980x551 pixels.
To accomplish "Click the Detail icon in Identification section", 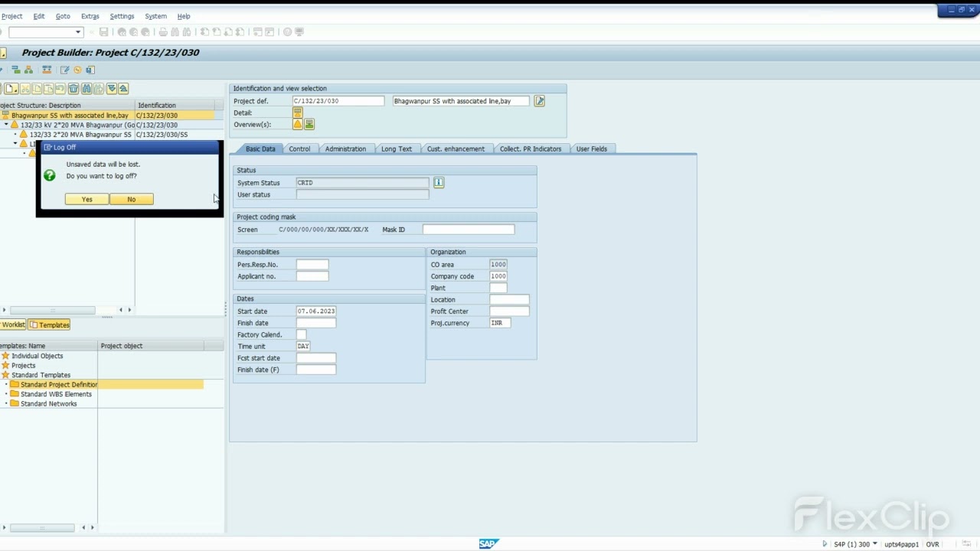I will 298,112.
